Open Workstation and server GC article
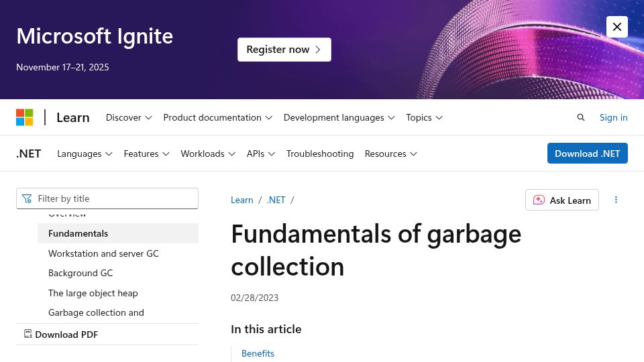Screen dimensions: 644x362 [x=103, y=253]
